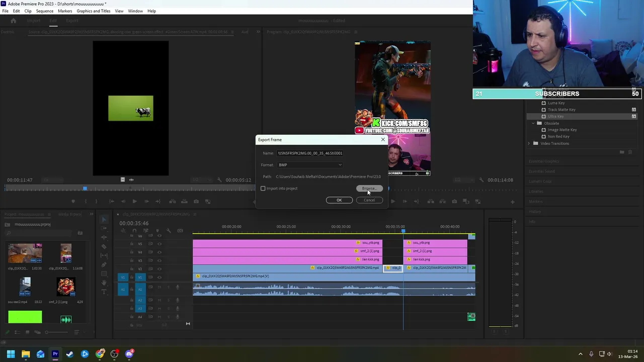The image size is (644, 362).
Task: Show overflow panels chevron in Project panel
Action: point(92,214)
